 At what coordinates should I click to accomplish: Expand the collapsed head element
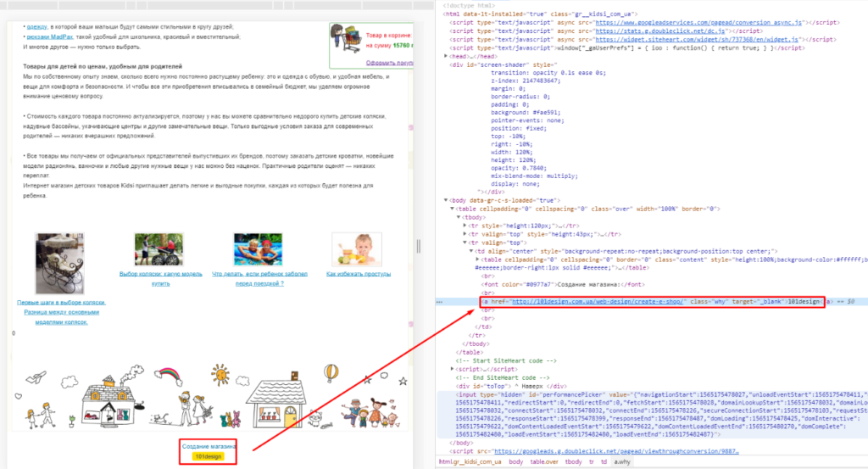pos(446,55)
